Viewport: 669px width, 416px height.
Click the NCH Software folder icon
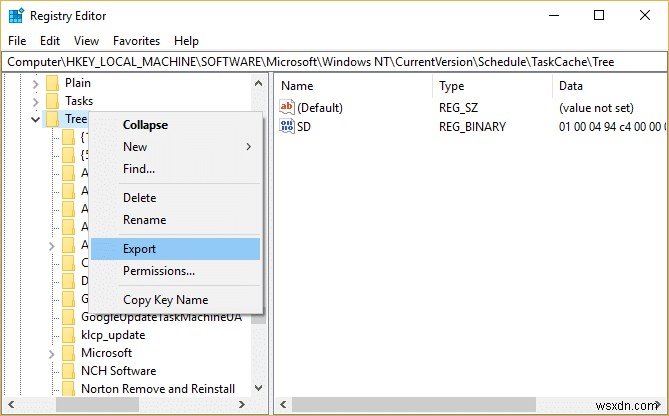[x=69, y=371]
